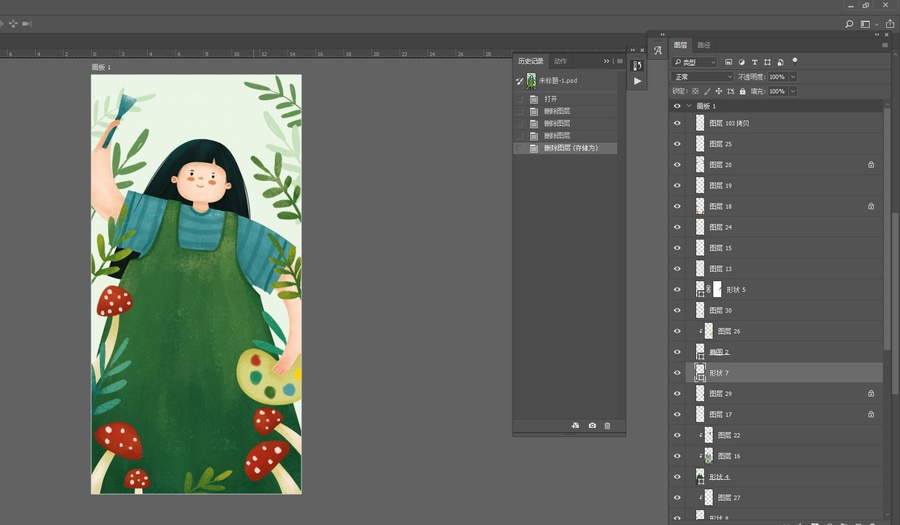Screen dimensions: 900x525
Task: Open the 填充 fill slider arrow
Action: click(793, 91)
